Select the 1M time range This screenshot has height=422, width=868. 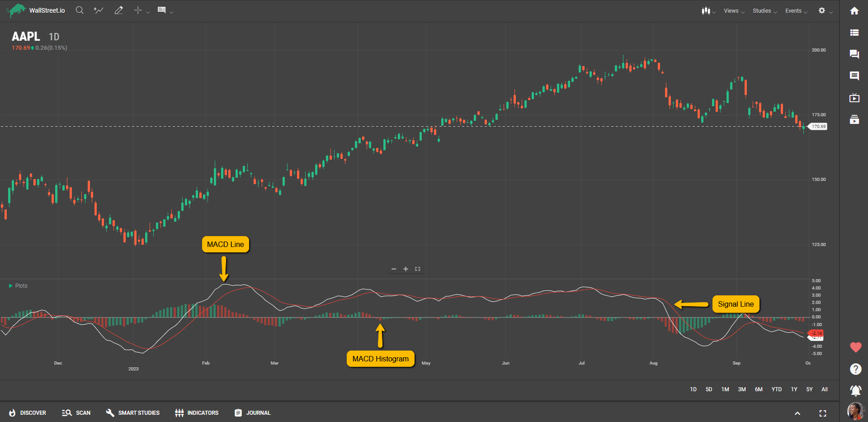point(725,389)
